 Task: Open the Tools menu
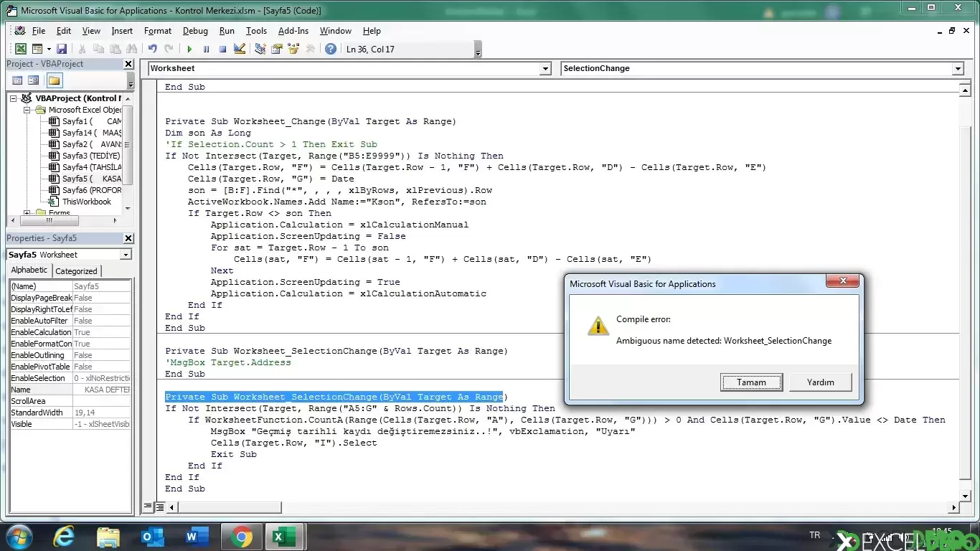click(x=256, y=31)
